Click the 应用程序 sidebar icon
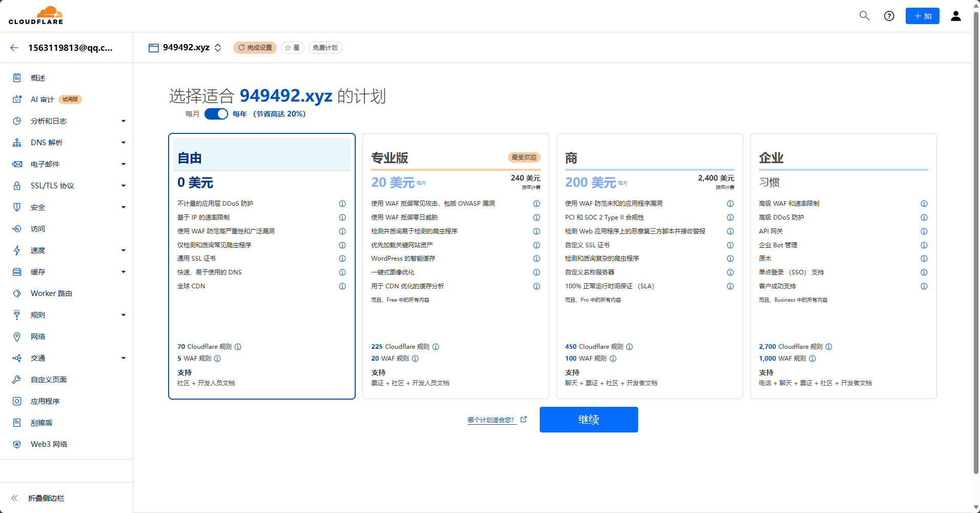 [x=17, y=401]
